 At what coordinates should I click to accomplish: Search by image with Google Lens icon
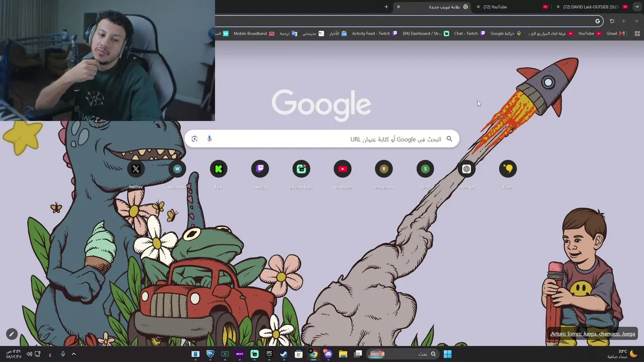click(195, 139)
